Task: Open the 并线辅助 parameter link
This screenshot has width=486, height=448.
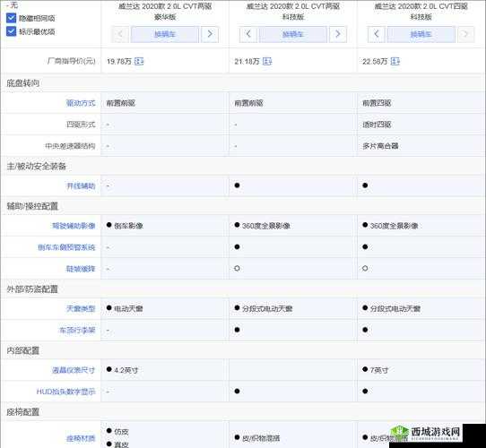Action: click(x=81, y=185)
